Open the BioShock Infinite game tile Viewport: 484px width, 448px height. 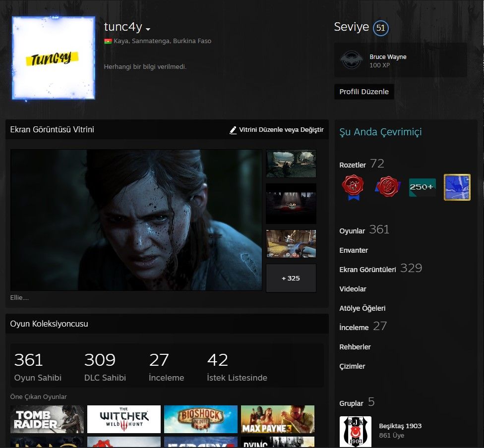click(201, 419)
